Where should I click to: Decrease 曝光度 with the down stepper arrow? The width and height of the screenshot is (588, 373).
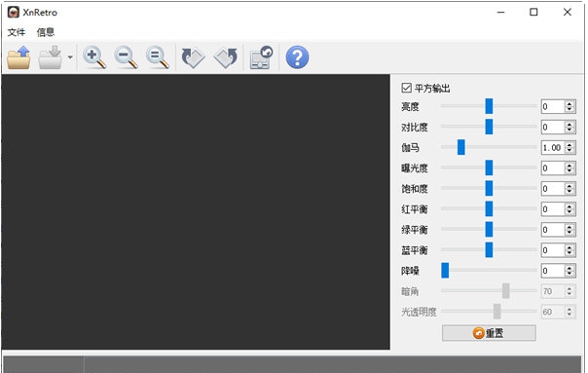click(x=570, y=171)
